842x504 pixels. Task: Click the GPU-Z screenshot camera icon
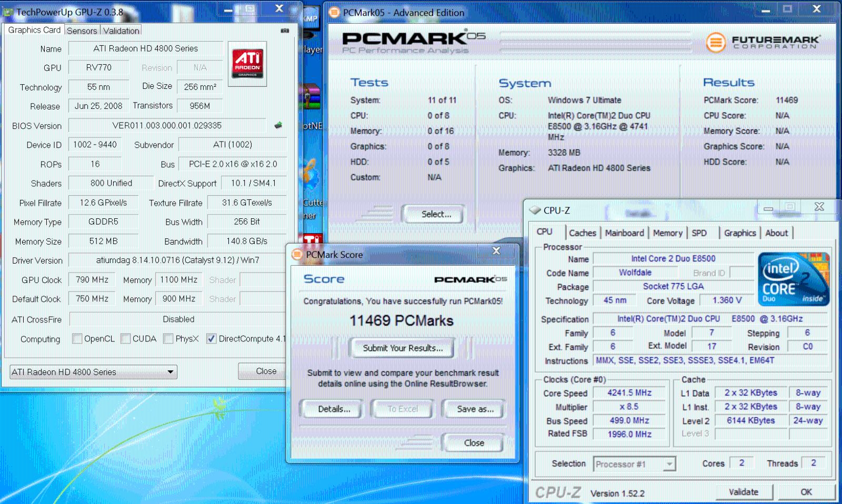point(285,31)
